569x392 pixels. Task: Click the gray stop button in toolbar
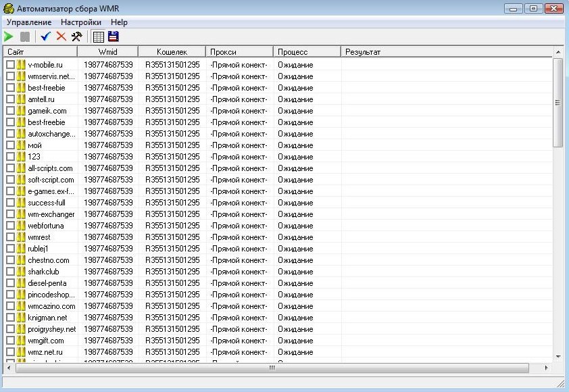[x=25, y=36]
